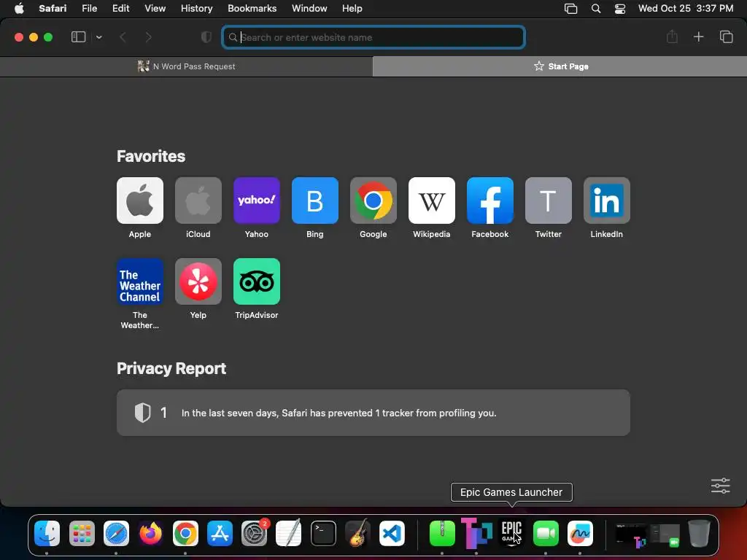747x560 pixels.
Task: Open the File menu
Action: (x=89, y=8)
